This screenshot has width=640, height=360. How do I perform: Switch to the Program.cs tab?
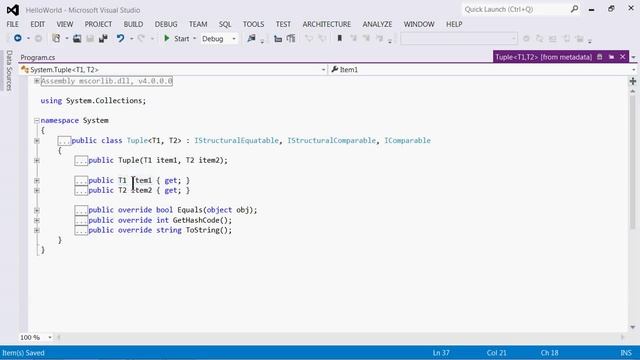pyautogui.click(x=38, y=58)
